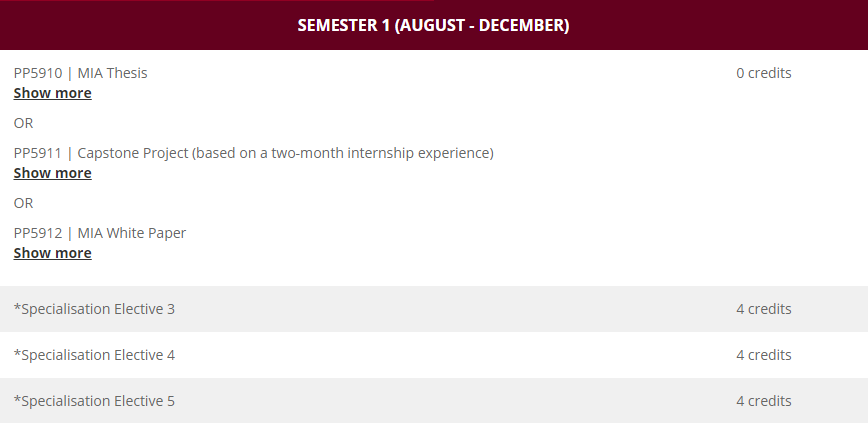Viewport: 868px width, 423px height.
Task: Select the PP5910 course code
Action: pos(38,73)
